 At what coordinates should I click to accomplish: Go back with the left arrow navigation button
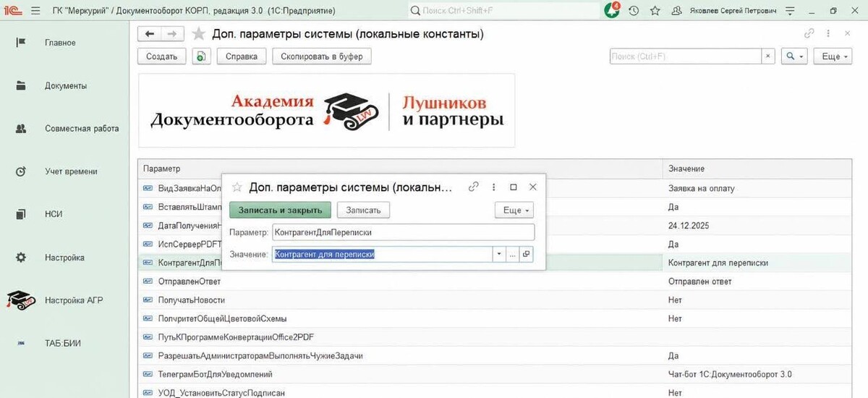click(x=150, y=34)
